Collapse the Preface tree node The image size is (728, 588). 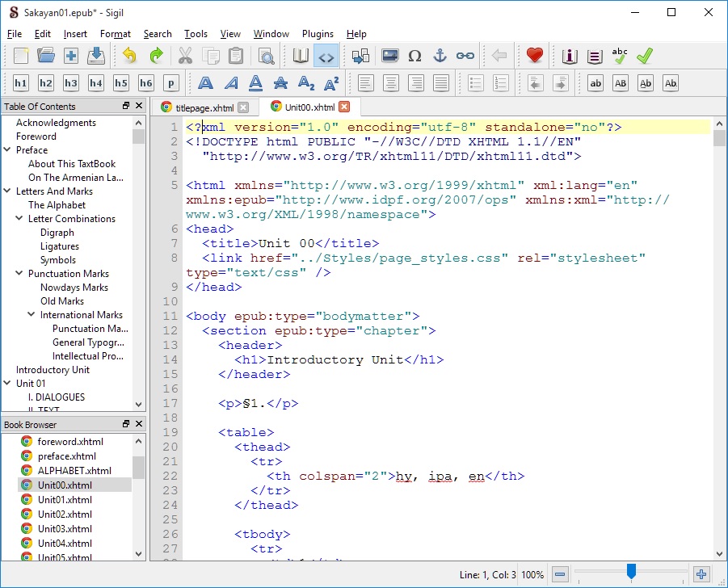[x=9, y=150]
